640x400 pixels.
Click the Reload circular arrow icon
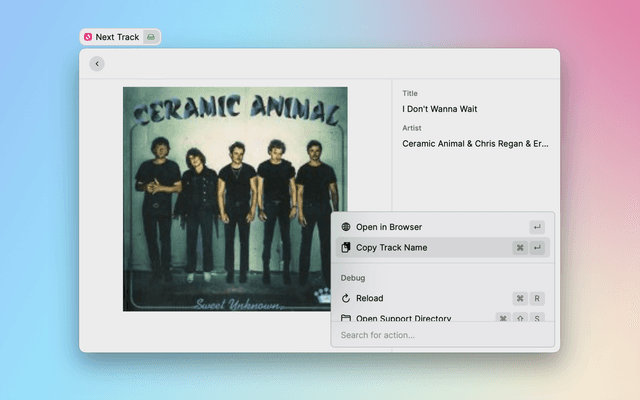click(346, 298)
